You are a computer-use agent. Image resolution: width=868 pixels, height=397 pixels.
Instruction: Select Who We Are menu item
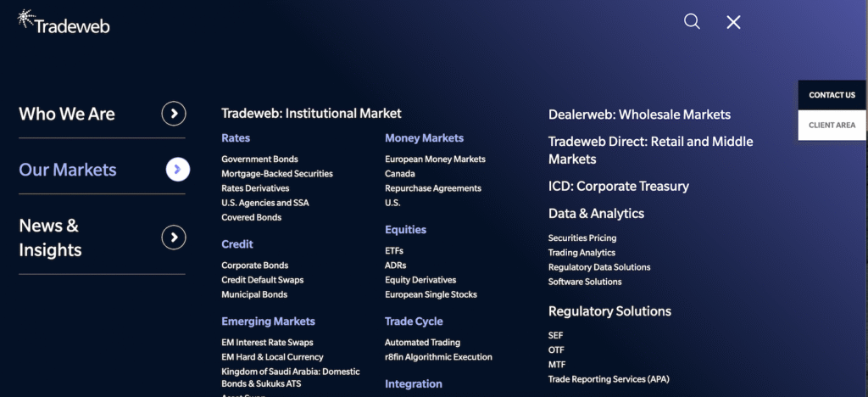[67, 114]
